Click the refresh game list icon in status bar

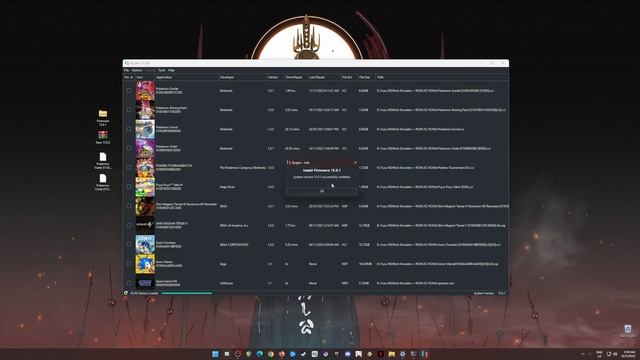point(126,293)
